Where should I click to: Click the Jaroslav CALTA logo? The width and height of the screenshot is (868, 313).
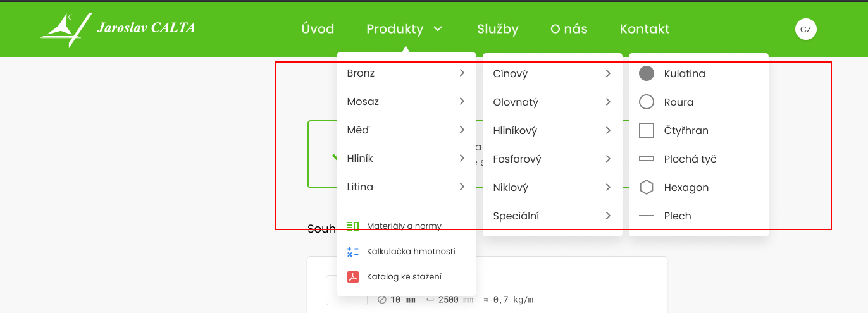point(118,29)
